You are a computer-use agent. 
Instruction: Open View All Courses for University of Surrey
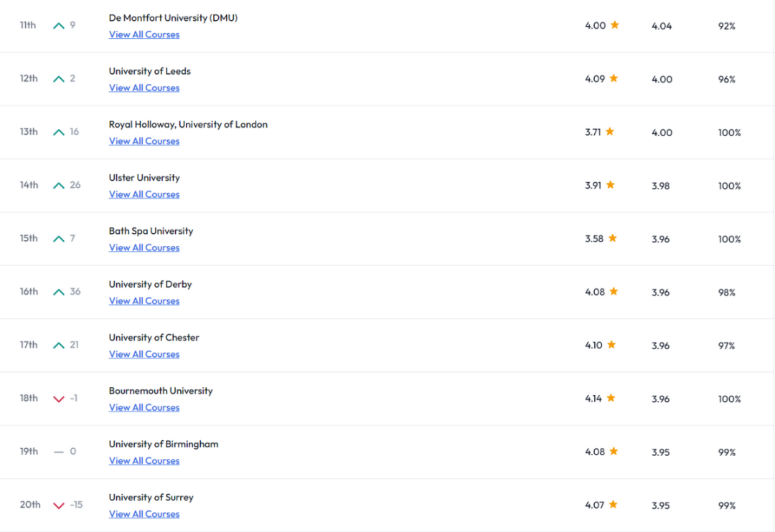tap(144, 515)
